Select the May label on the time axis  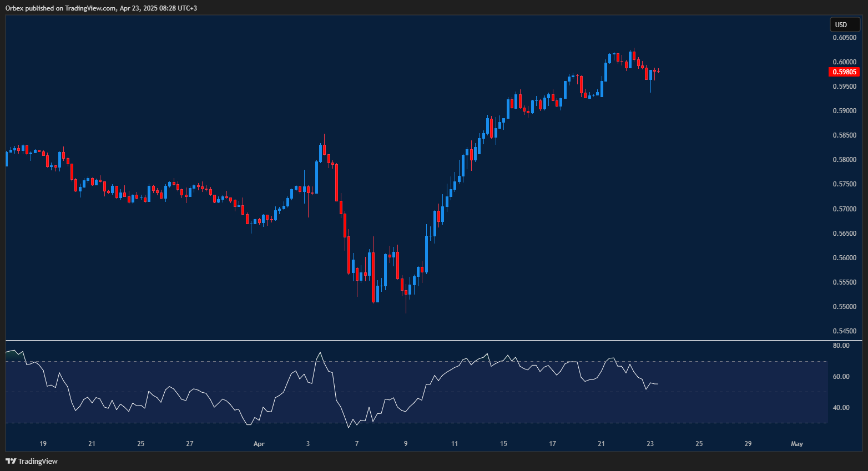click(x=796, y=444)
